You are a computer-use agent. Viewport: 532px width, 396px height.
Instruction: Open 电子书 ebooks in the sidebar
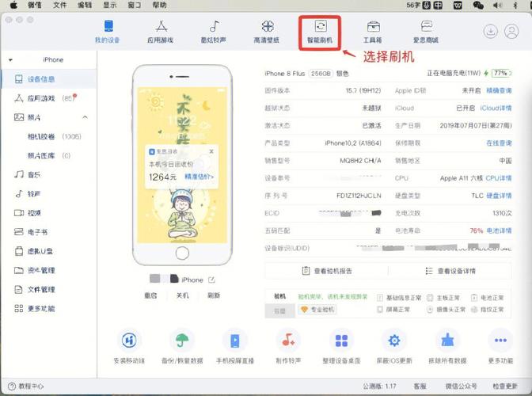31,232
